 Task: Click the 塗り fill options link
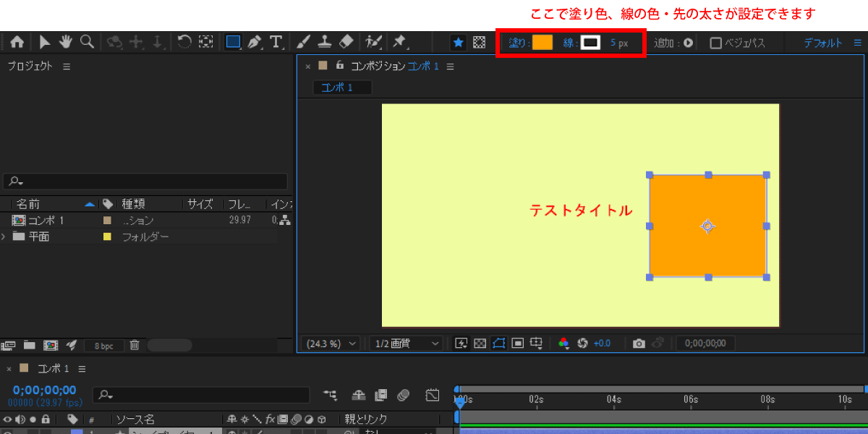[x=518, y=43]
